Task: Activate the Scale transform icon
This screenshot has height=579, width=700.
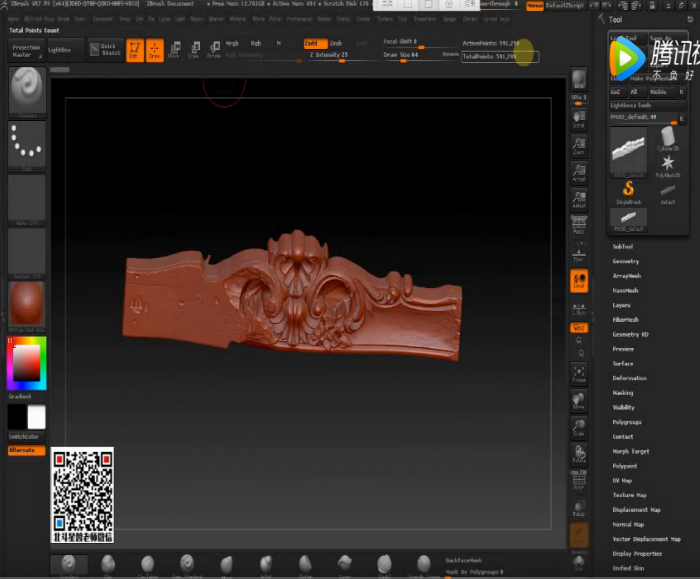Action: tap(193, 50)
